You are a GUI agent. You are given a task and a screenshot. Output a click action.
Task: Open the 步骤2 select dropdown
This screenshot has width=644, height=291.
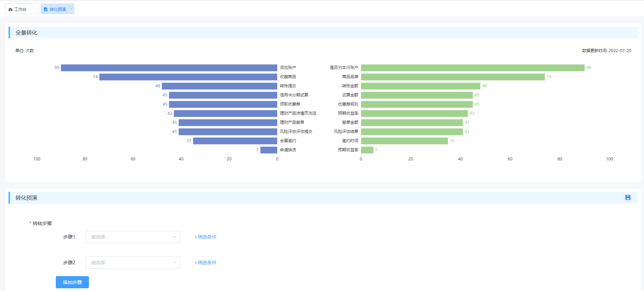click(133, 263)
